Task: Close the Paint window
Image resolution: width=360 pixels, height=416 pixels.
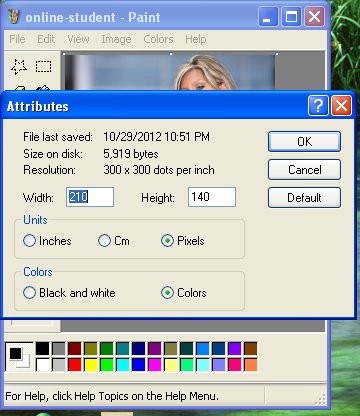Action: (314, 16)
